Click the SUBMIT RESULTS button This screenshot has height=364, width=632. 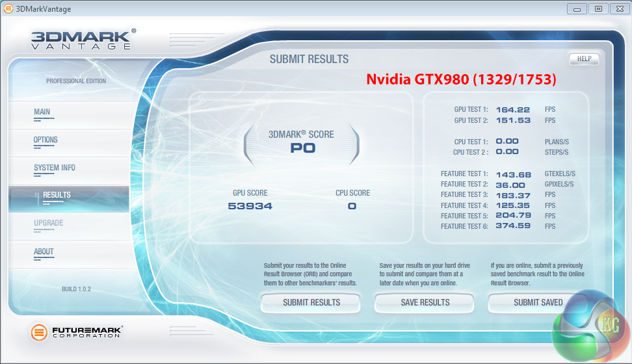311,303
